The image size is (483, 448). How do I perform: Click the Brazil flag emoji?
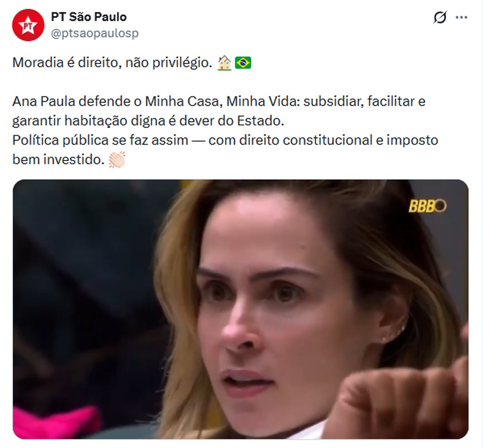[x=243, y=63]
